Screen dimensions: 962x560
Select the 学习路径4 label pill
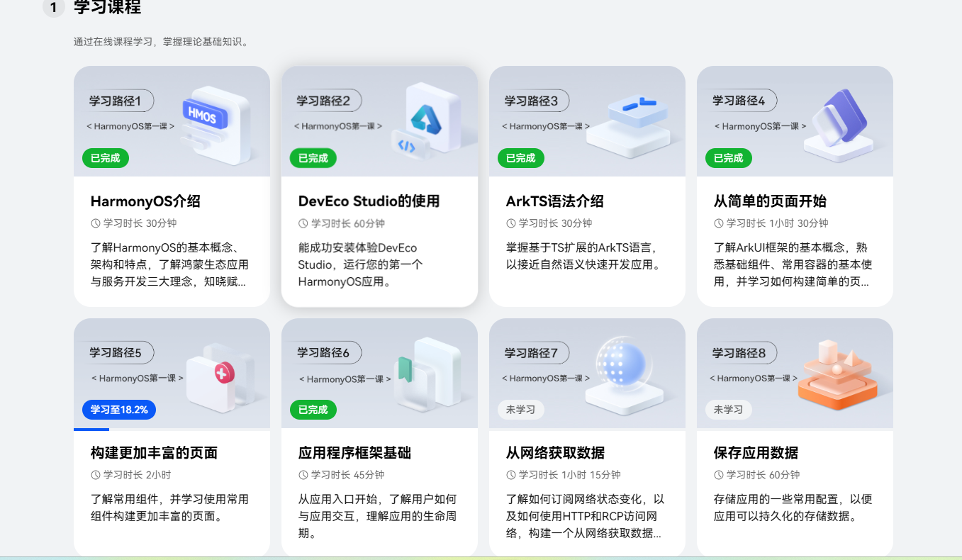(x=742, y=101)
